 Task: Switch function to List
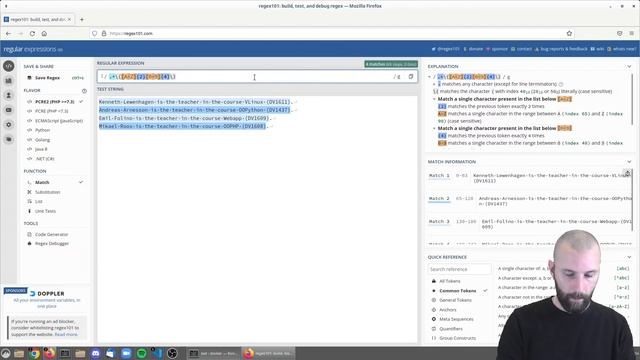(x=38, y=202)
